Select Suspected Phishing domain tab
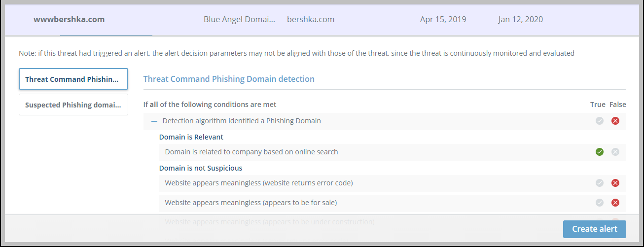 pyautogui.click(x=73, y=105)
